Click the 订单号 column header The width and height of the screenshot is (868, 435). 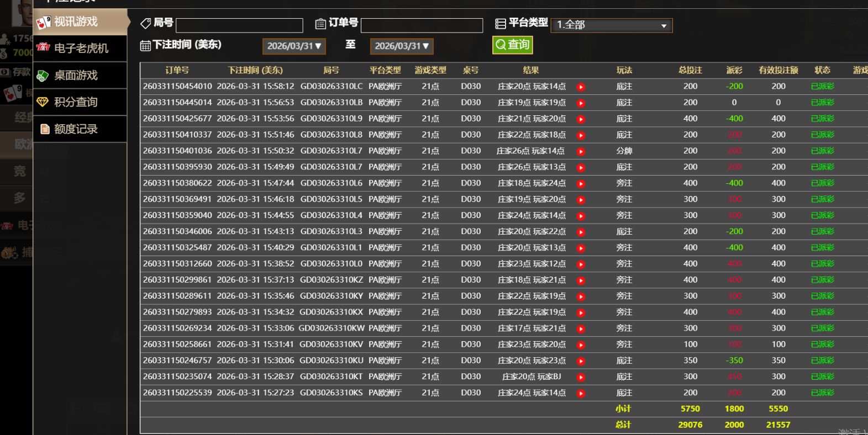pyautogui.click(x=177, y=71)
